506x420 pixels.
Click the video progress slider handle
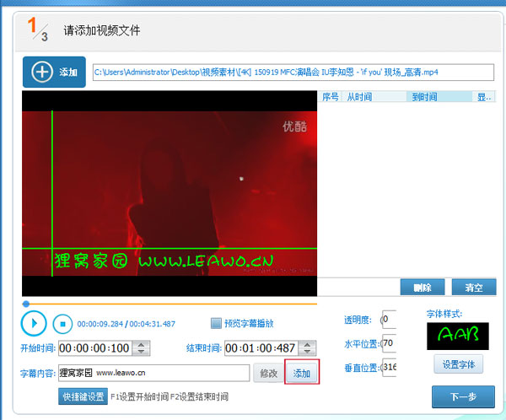coord(26,304)
